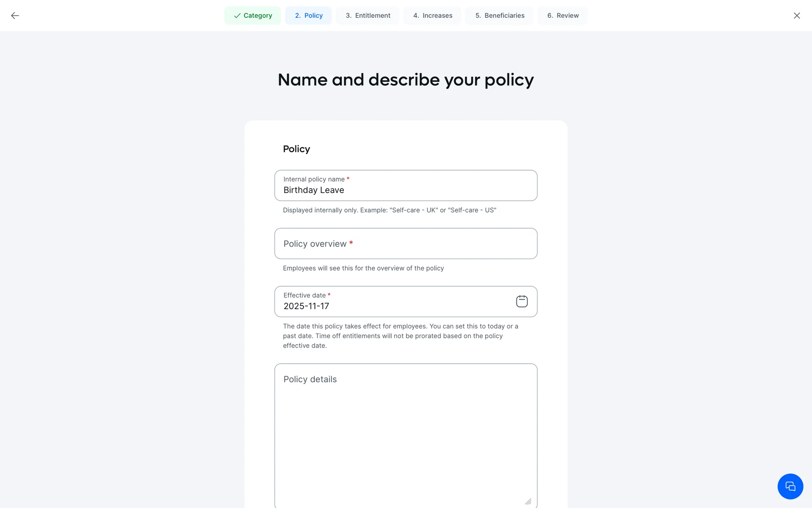The image size is (812, 508).
Task: Click the Policy section heading
Action: pos(296,149)
